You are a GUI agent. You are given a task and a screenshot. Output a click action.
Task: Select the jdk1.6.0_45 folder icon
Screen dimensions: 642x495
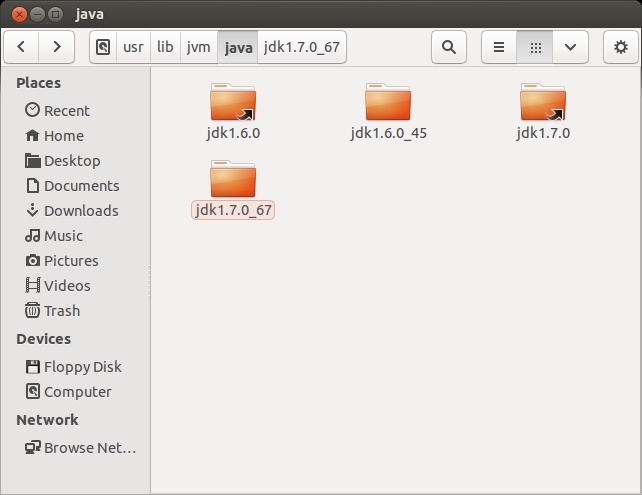(x=388, y=102)
